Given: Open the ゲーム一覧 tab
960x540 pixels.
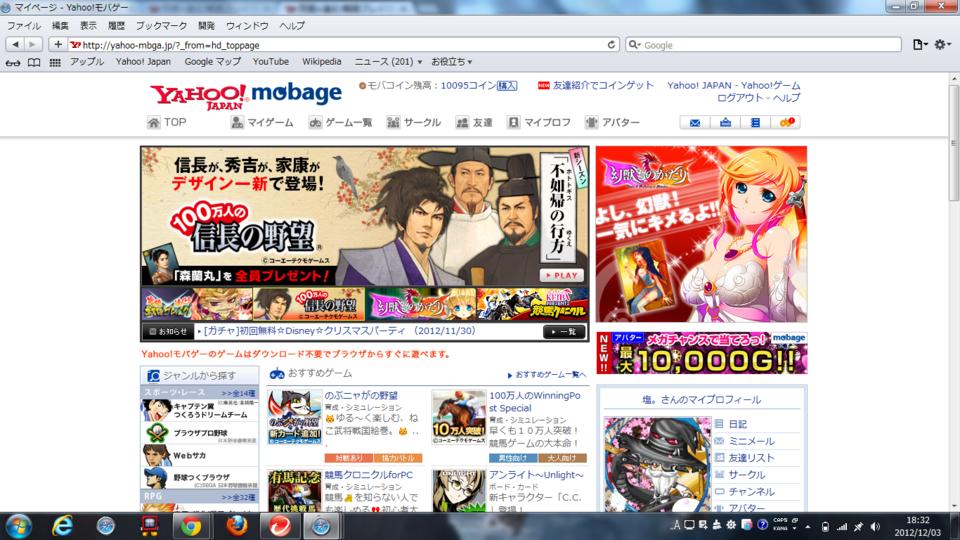Looking at the screenshot, I should coord(340,122).
